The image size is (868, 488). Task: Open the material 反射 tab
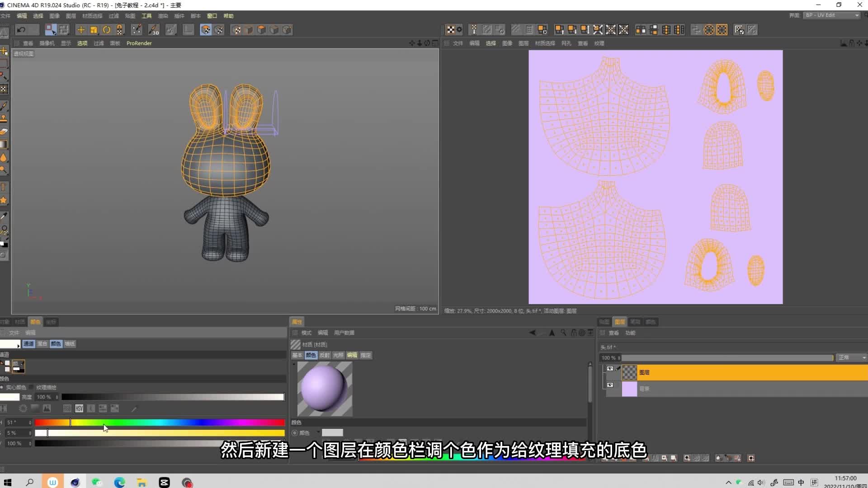click(x=325, y=355)
